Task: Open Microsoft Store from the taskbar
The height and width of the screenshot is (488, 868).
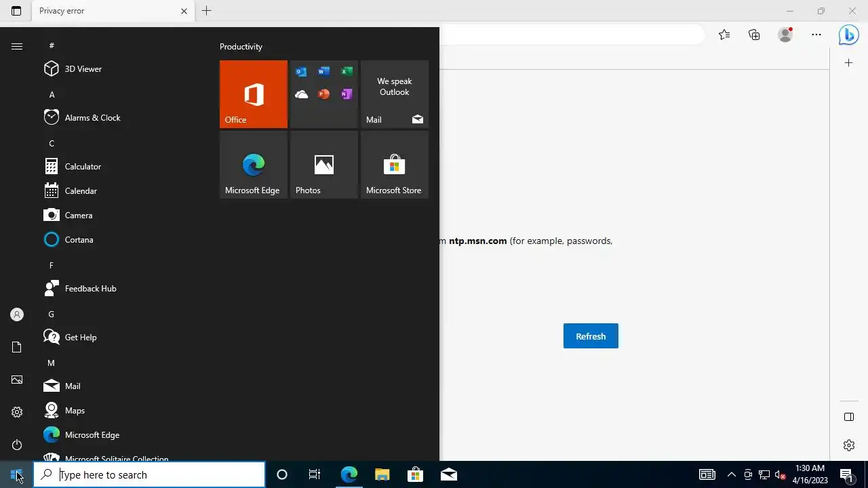Action: pos(415,474)
